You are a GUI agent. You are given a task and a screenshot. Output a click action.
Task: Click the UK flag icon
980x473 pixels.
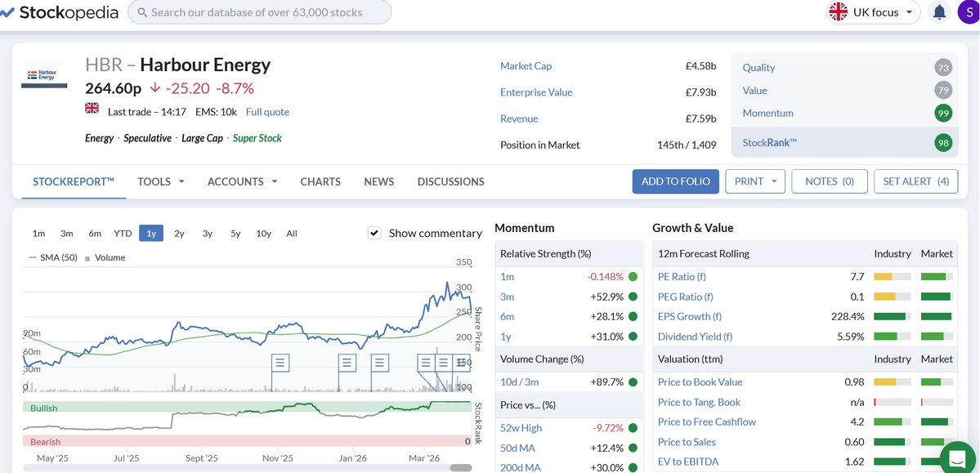pos(838,11)
